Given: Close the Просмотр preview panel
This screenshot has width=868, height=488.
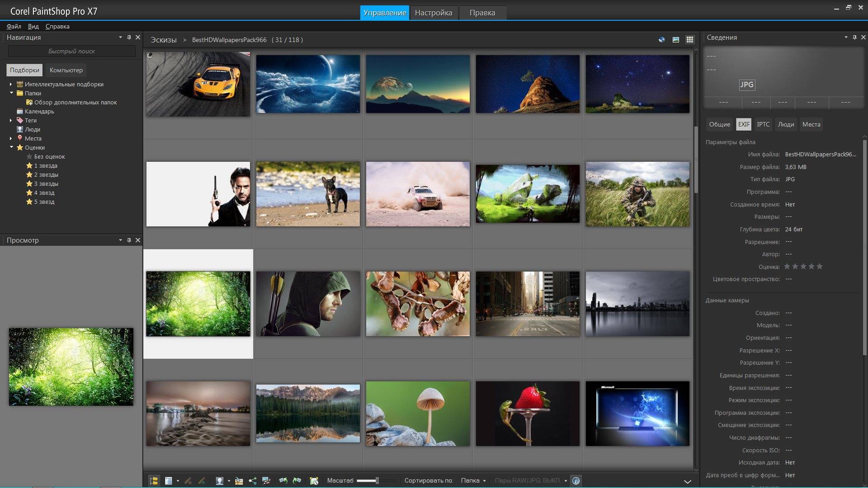Looking at the screenshot, I should (x=138, y=240).
